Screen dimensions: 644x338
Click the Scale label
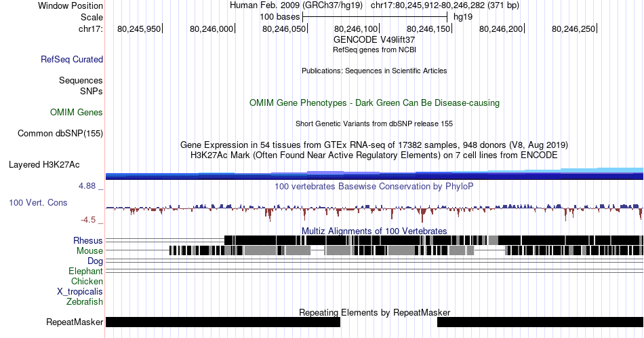pos(92,17)
